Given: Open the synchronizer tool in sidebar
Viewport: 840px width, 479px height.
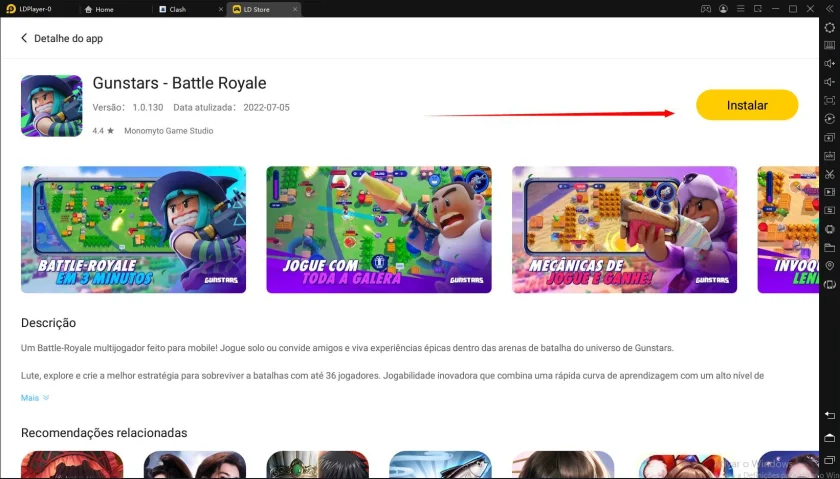Looking at the screenshot, I should (829, 210).
